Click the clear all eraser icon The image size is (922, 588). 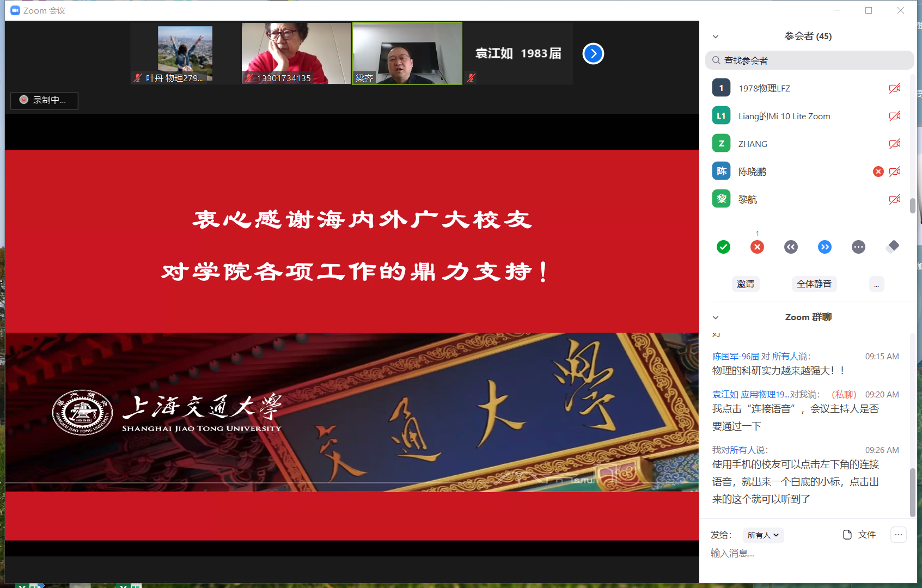click(892, 247)
